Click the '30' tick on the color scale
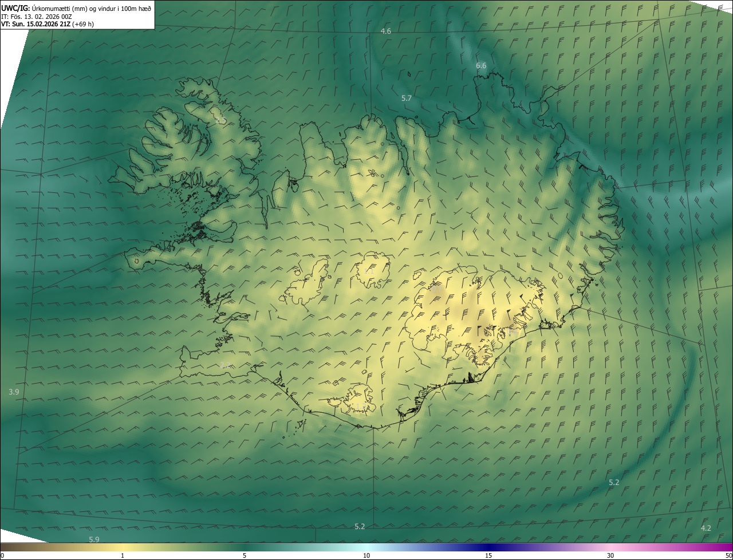 (610, 555)
